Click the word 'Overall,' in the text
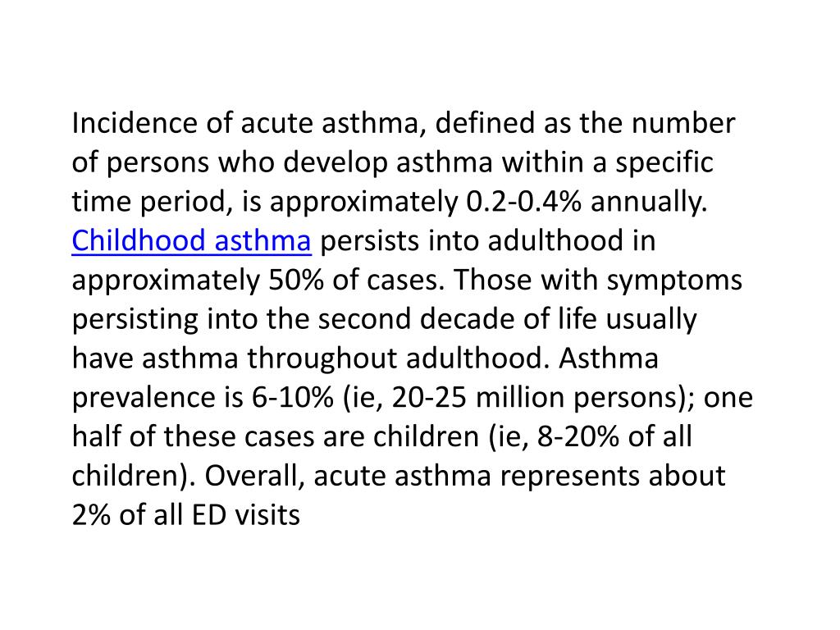The width and height of the screenshot is (840, 630). tap(254, 476)
